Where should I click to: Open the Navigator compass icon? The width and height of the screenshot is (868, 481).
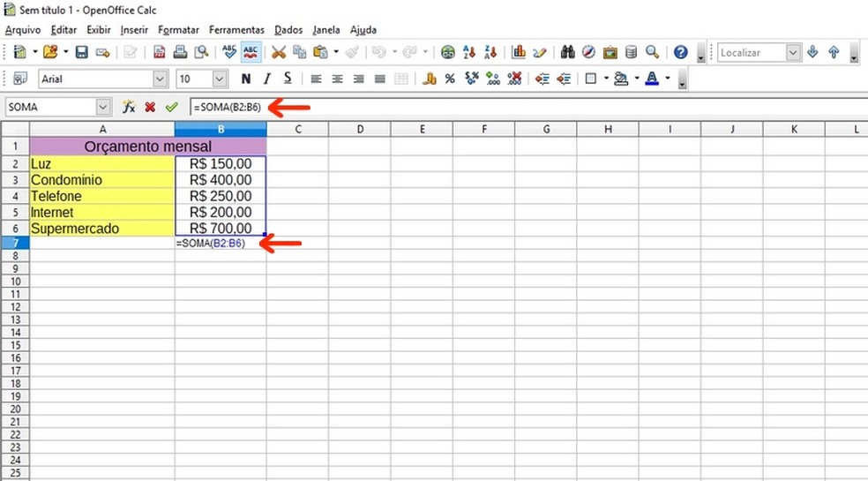coord(588,53)
